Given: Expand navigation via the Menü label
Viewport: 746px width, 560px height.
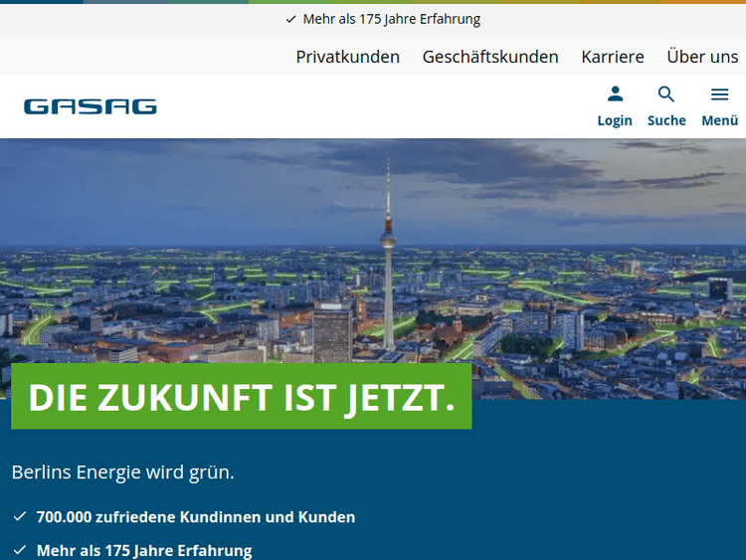Looking at the screenshot, I should 719,120.
